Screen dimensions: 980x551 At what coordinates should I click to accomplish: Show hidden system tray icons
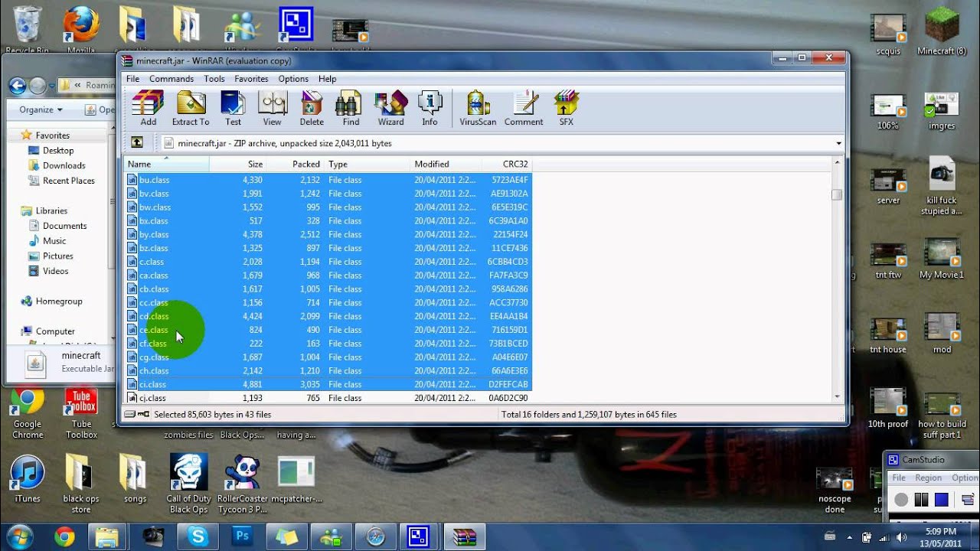click(x=850, y=536)
